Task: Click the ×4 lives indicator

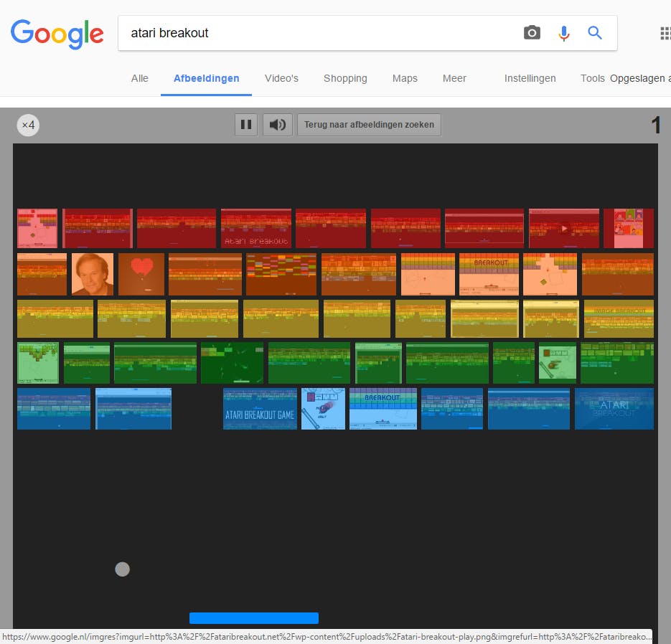Action: pyautogui.click(x=28, y=125)
